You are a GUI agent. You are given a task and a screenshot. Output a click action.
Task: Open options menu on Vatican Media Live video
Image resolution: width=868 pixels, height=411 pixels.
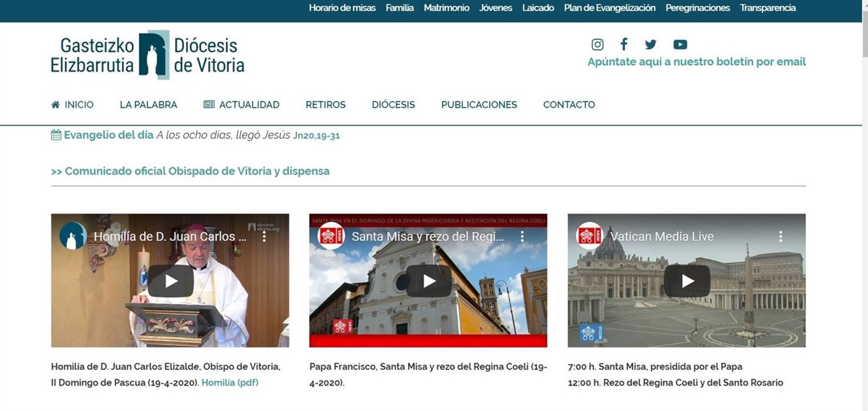coord(780,237)
